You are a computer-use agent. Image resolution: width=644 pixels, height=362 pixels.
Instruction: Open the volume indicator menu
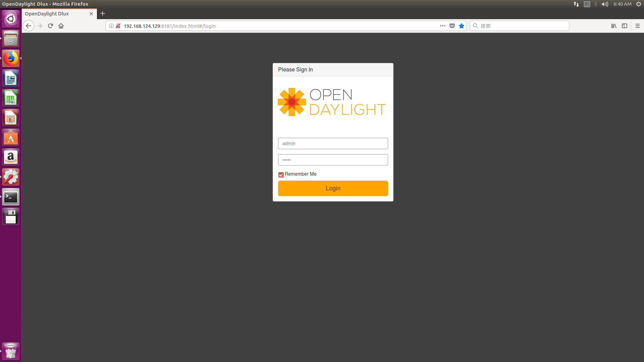tap(605, 4)
